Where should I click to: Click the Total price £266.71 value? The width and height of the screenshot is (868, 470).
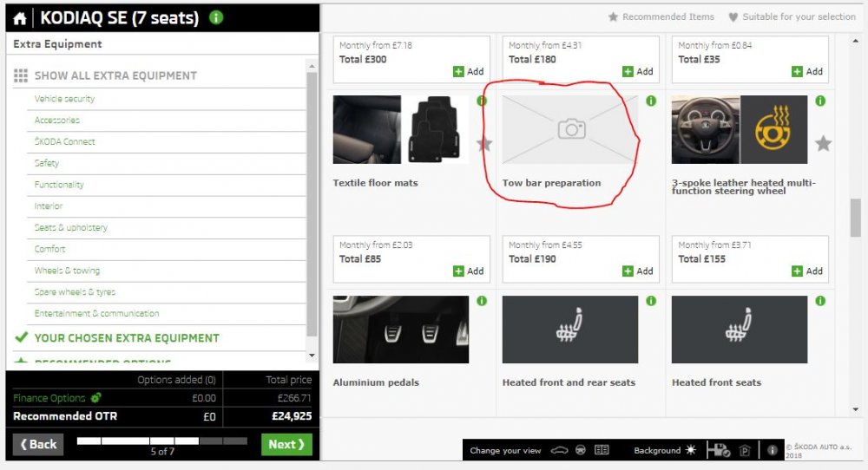[x=294, y=398]
